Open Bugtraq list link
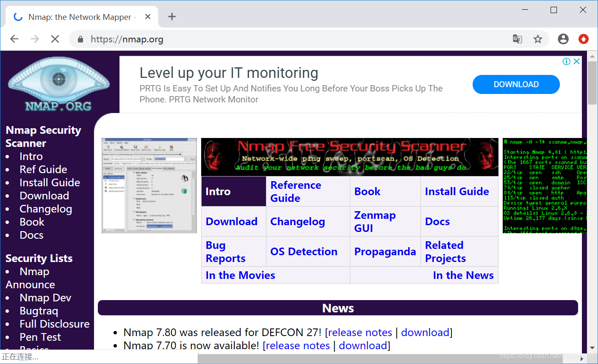Screen dimensions: 598x364 point(39,311)
